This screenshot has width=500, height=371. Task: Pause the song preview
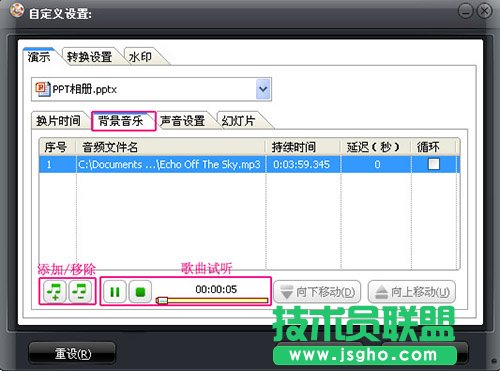tap(115, 292)
